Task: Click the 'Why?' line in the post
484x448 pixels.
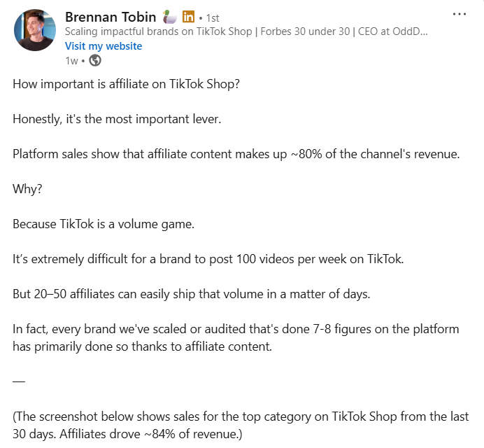Action: click(x=27, y=189)
